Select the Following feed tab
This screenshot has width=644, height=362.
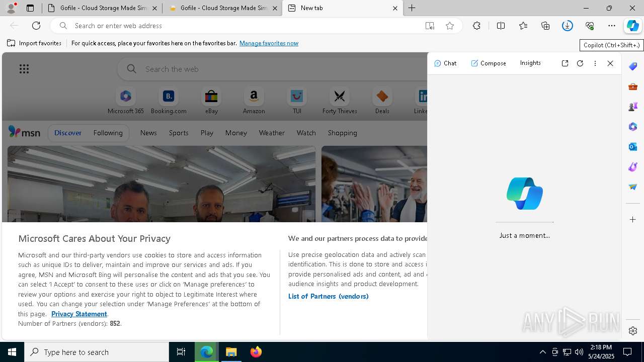point(108,133)
